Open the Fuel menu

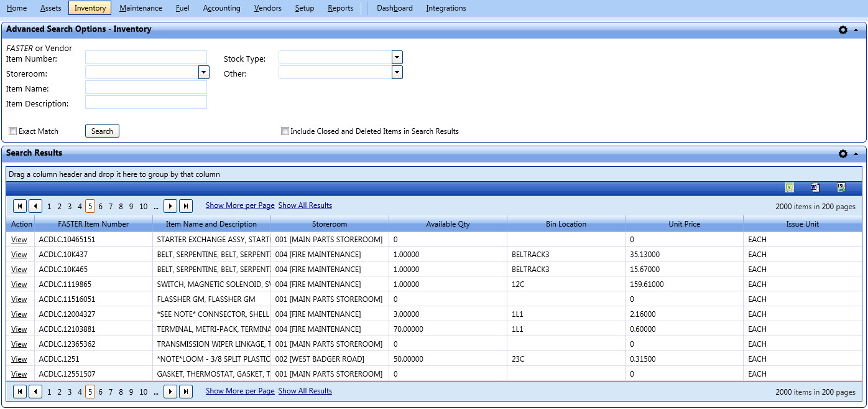(182, 8)
